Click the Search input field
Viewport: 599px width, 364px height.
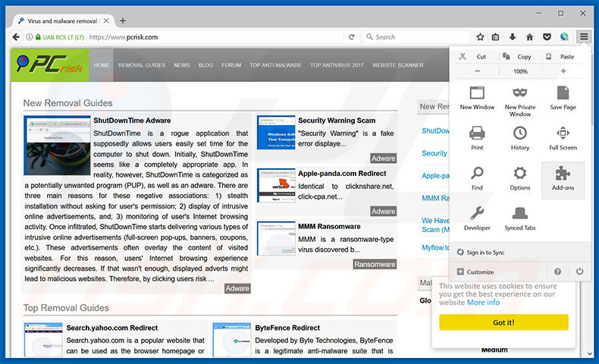point(416,37)
